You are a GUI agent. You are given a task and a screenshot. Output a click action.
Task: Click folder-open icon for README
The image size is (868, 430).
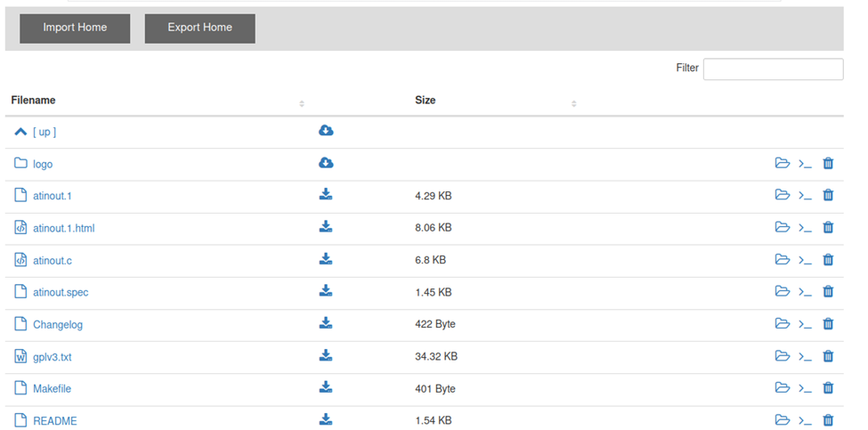click(x=782, y=419)
